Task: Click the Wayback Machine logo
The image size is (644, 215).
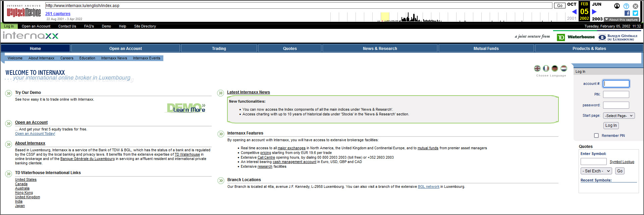Action: click(x=24, y=11)
